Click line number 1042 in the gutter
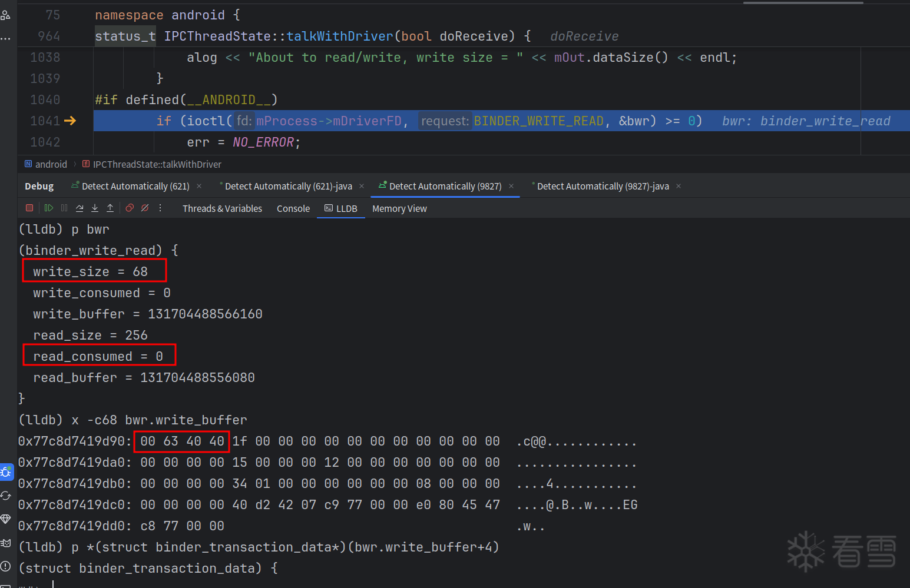The width and height of the screenshot is (910, 588). 45,142
